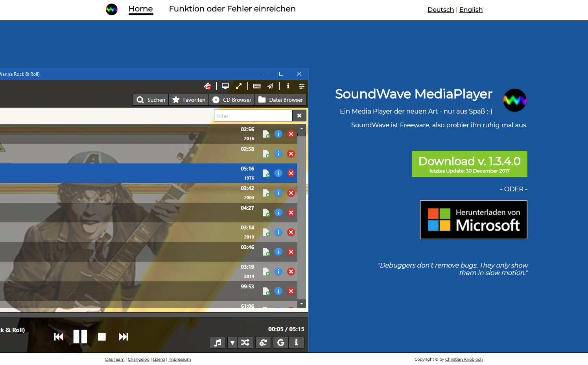Image resolution: width=588 pixels, height=365 pixels.
Task: Open the Christian Knobloch copyright link
Action: 464,359
